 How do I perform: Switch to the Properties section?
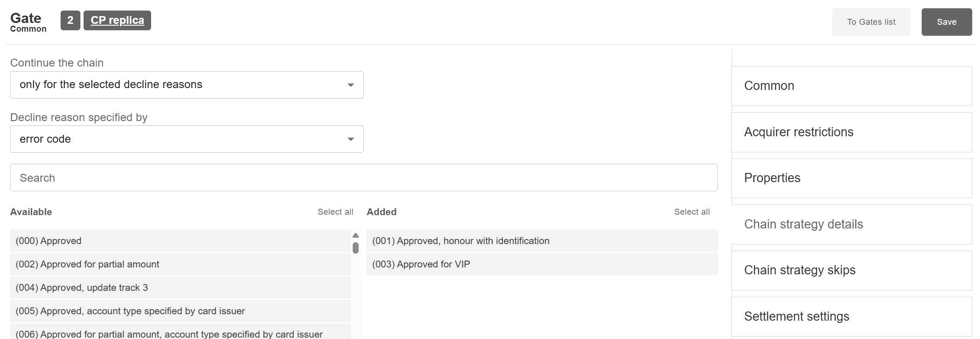tap(851, 178)
